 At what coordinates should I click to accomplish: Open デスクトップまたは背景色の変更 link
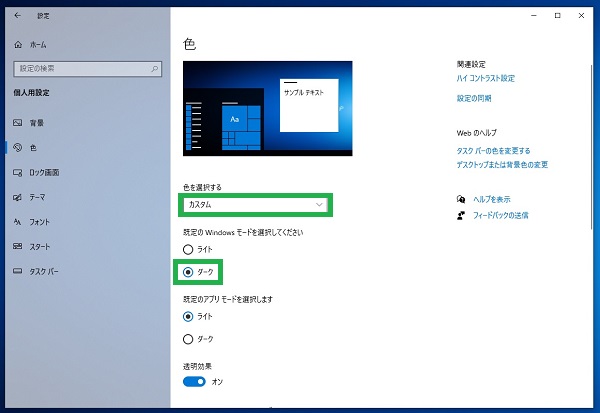click(502, 165)
